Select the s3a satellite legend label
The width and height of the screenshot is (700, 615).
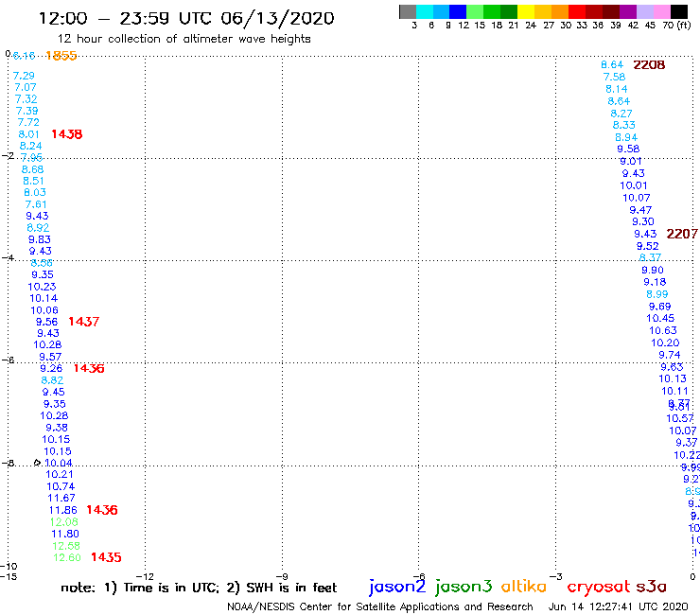tap(651, 586)
